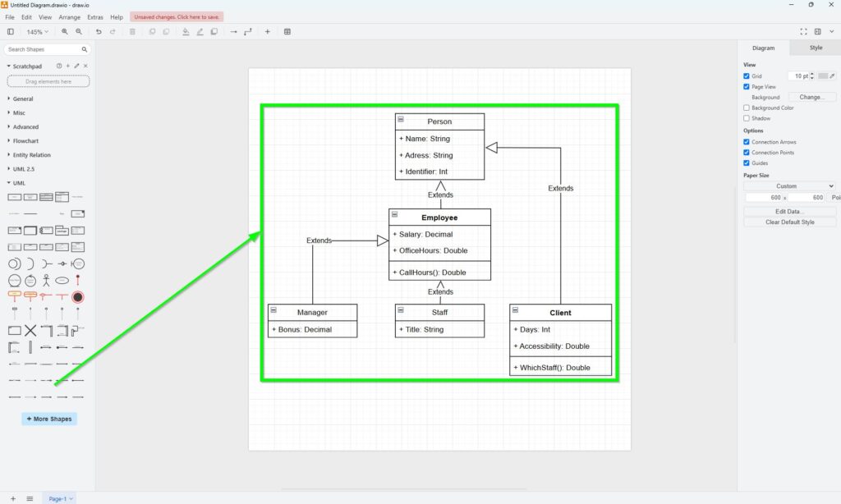Image resolution: width=841 pixels, height=504 pixels.
Task: Click the Insert plus icon in toolbar
Action: 267,32
